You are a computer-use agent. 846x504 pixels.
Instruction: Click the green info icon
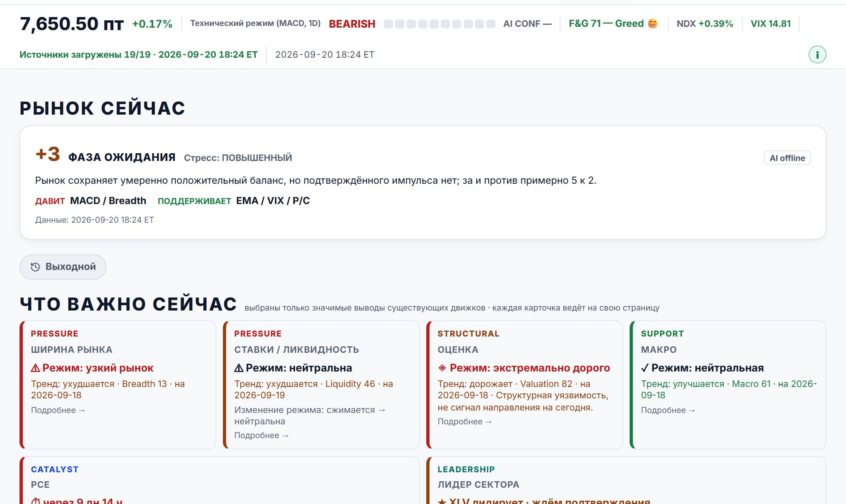[817, 54]
